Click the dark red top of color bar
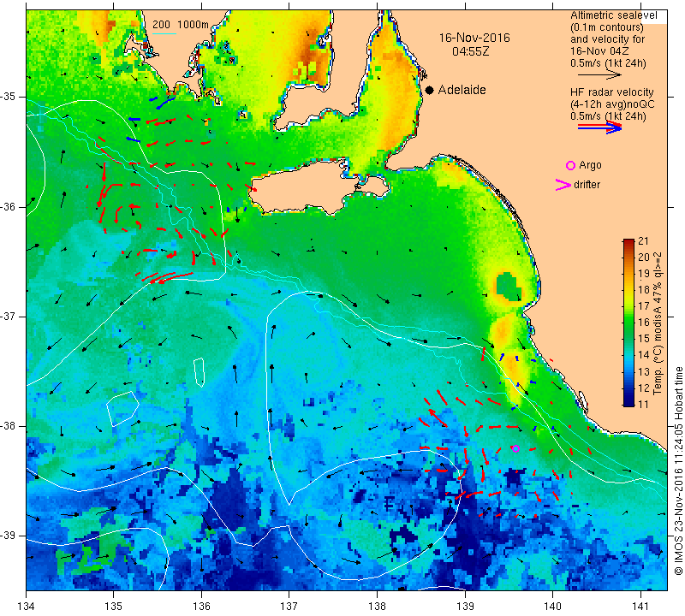Screen dimensions: 685x616 click(628, 243)
